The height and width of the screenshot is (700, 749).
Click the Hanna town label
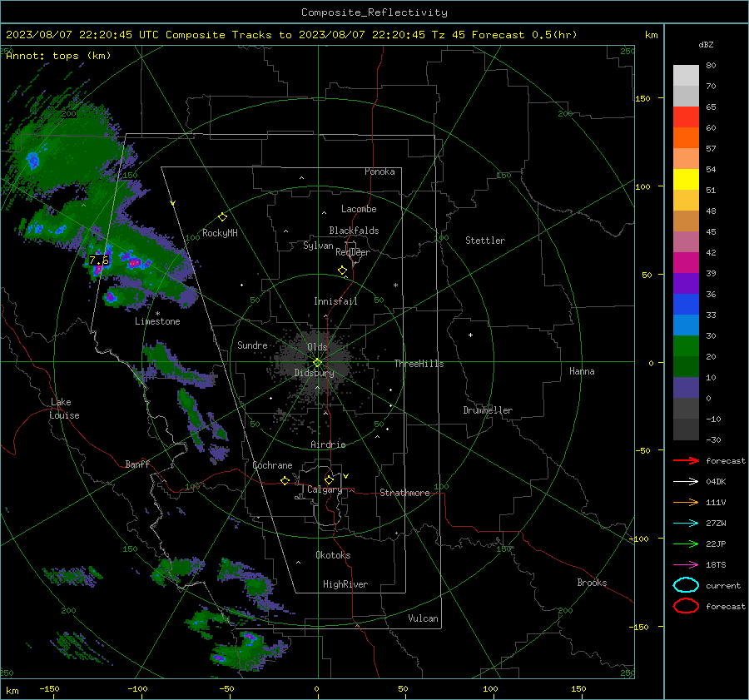click(x=582, y=371)
